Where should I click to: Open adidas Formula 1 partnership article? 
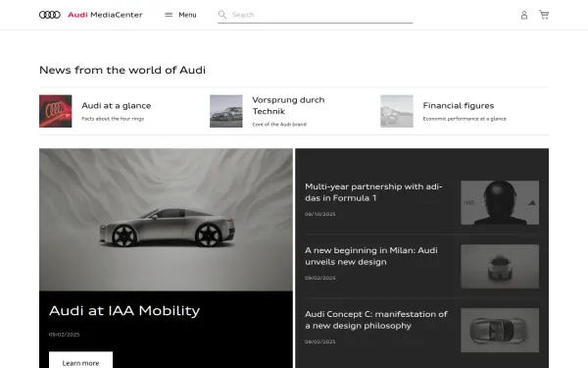tap(373, 192)
